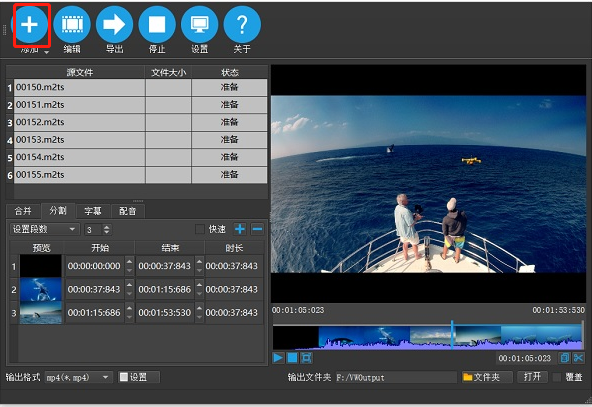Click the video preview boat image
Screen dimensions: 592x407
pos(428,184)
